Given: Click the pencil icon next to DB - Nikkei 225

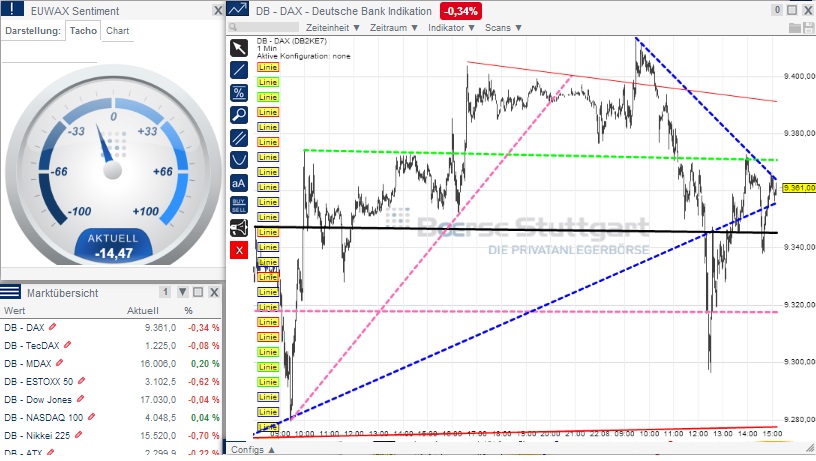Looking at the screenshot, I should point(79,434).
